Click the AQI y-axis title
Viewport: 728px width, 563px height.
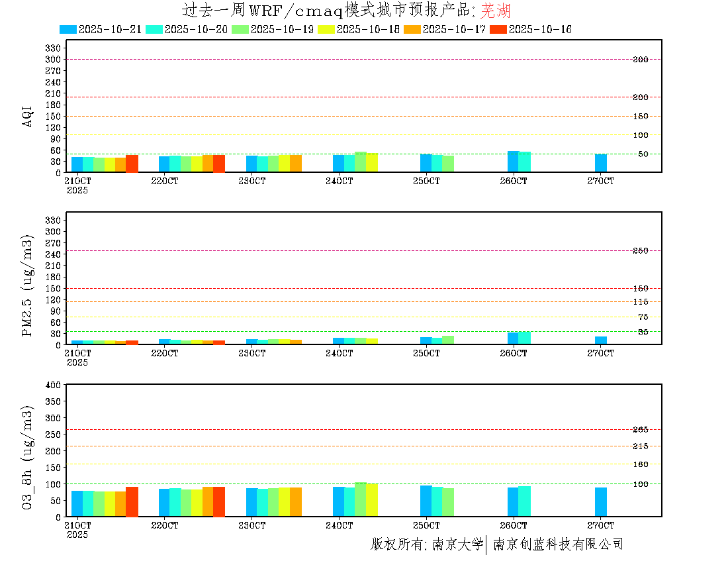[28, 115]
